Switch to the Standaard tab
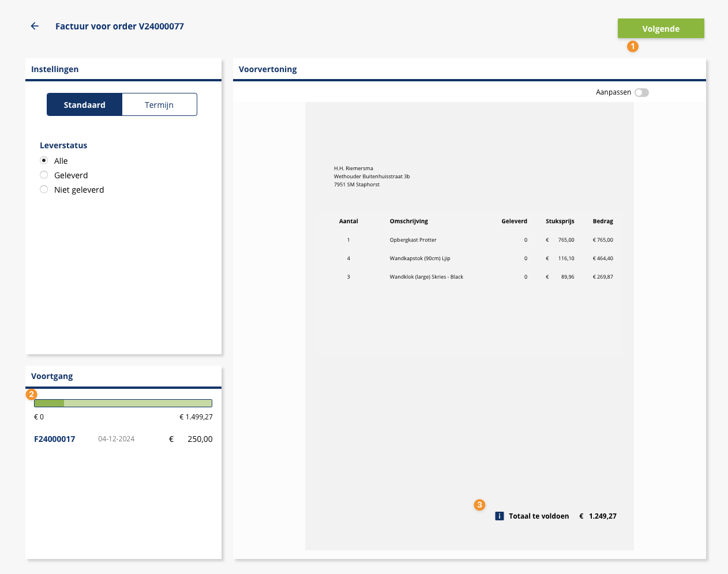Screen dimensions: 728x574 tap(84, 104)
